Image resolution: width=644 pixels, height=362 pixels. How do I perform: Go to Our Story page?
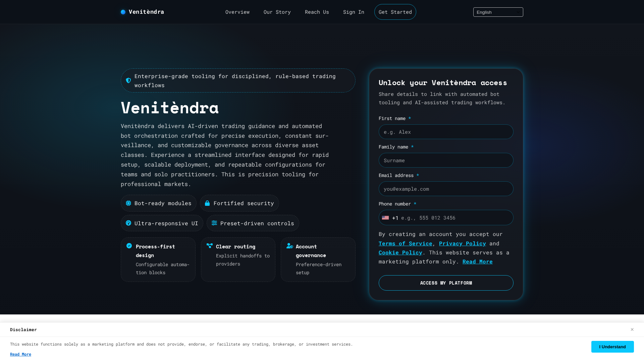[277, 12]
